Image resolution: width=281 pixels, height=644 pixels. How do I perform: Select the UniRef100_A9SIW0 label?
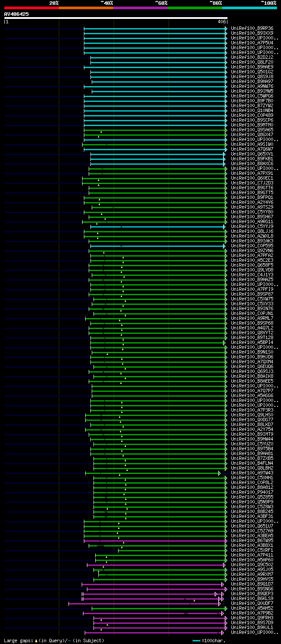coord(252,144)
